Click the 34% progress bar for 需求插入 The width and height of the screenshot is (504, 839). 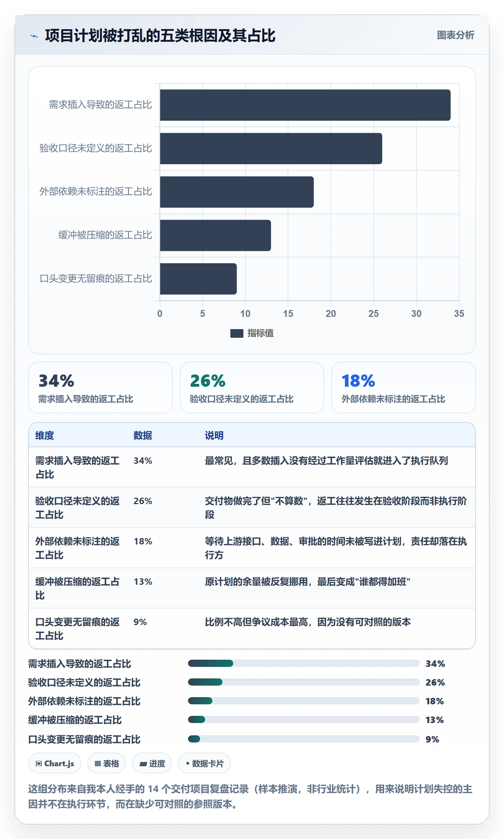[304, 663]
